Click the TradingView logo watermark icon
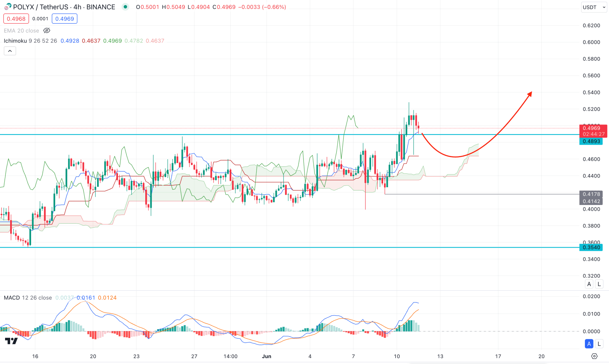 coord(11,341)
